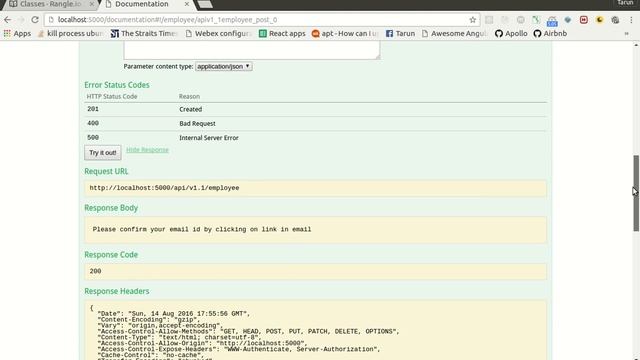
Task: Click the red square extension icon
Action: click(584, 20)
